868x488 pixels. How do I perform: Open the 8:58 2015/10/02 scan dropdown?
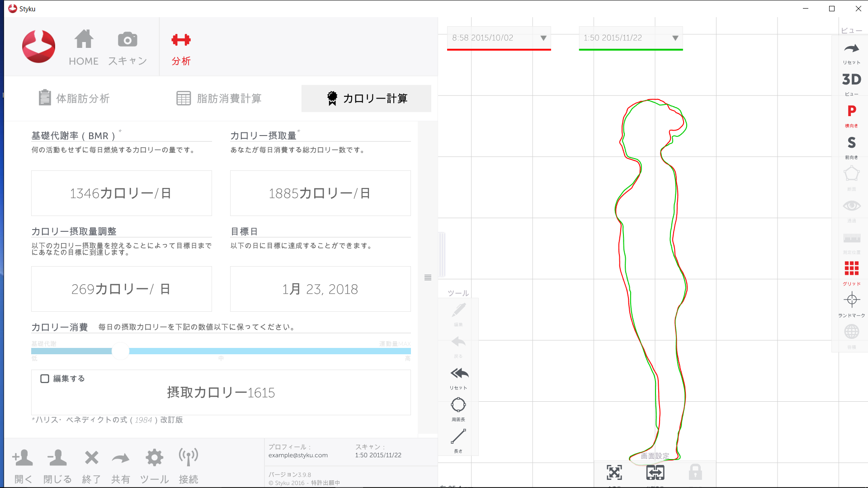click(499, 38)
